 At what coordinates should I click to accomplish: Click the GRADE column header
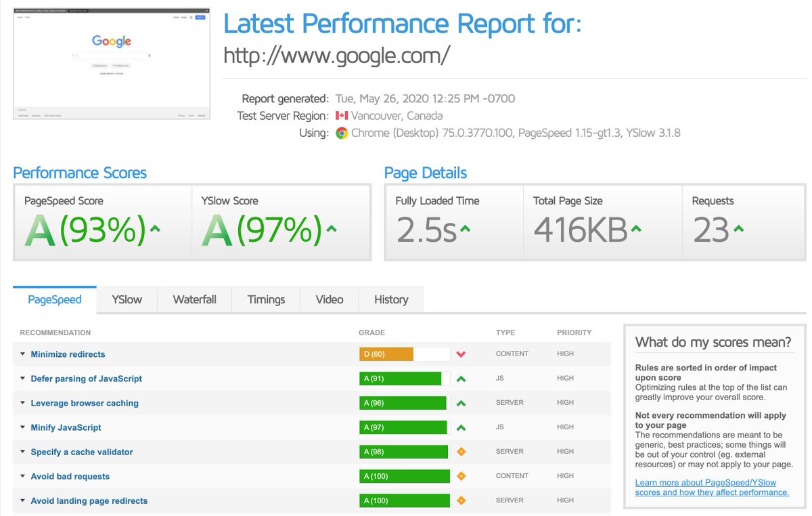[372, 332]
